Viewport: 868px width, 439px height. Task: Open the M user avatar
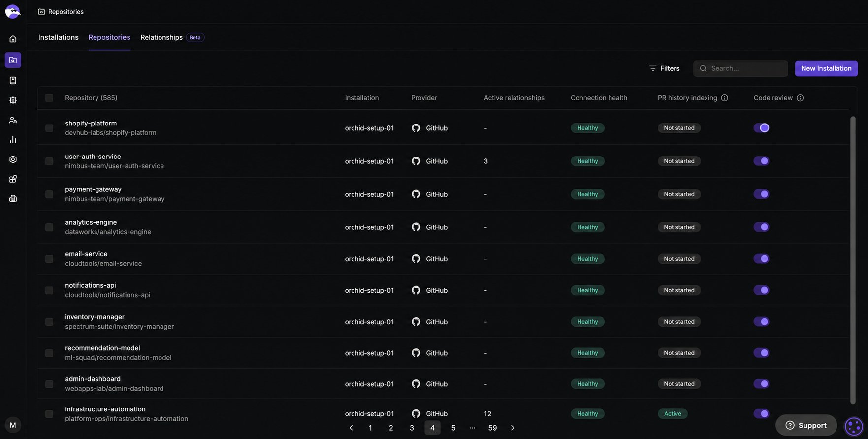coord(13,425)
